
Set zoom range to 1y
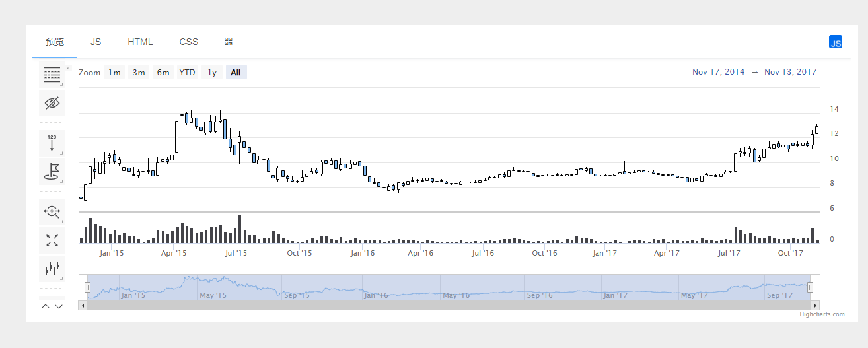212,72
